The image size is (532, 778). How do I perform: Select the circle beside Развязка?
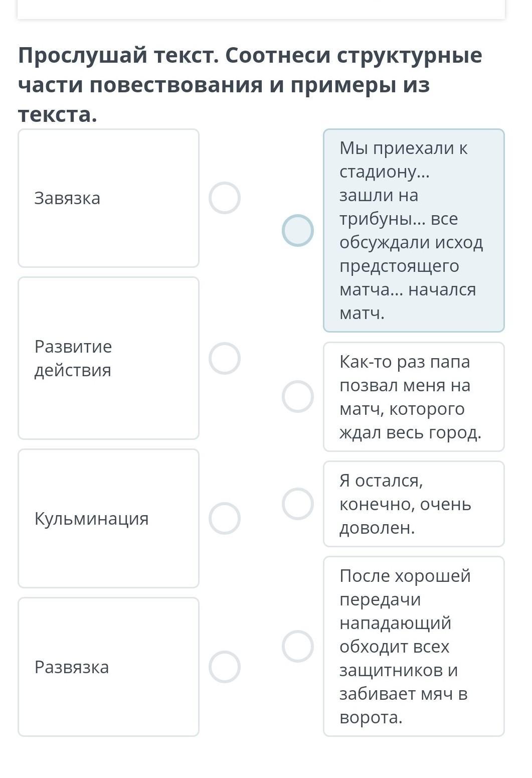(x=224, y=667)
